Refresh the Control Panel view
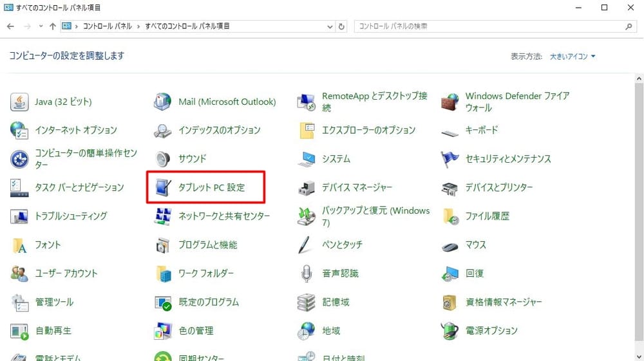Viewport: 644px width, 361px height. coord(341,26)
